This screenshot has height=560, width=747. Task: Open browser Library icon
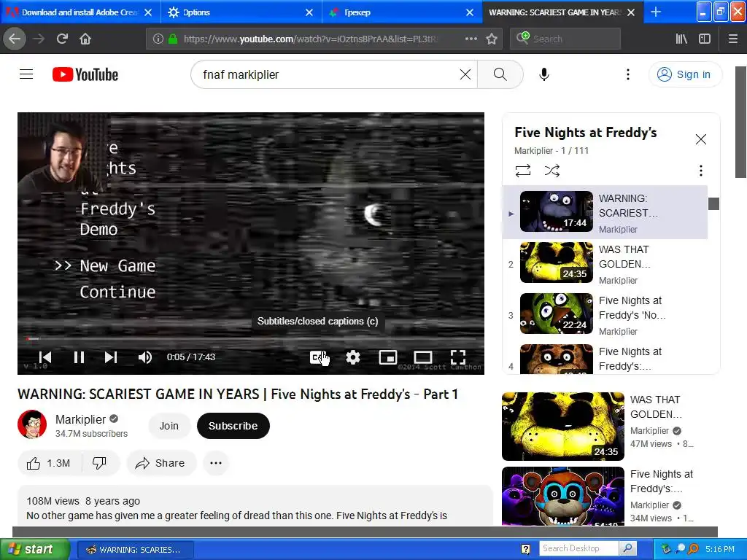point(681,39)
